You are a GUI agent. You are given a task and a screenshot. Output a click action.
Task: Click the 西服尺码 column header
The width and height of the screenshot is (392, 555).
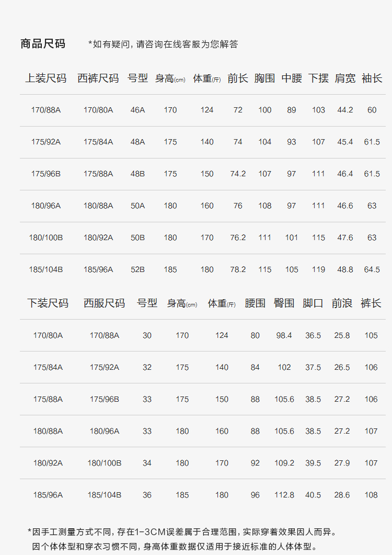(105, 303)
